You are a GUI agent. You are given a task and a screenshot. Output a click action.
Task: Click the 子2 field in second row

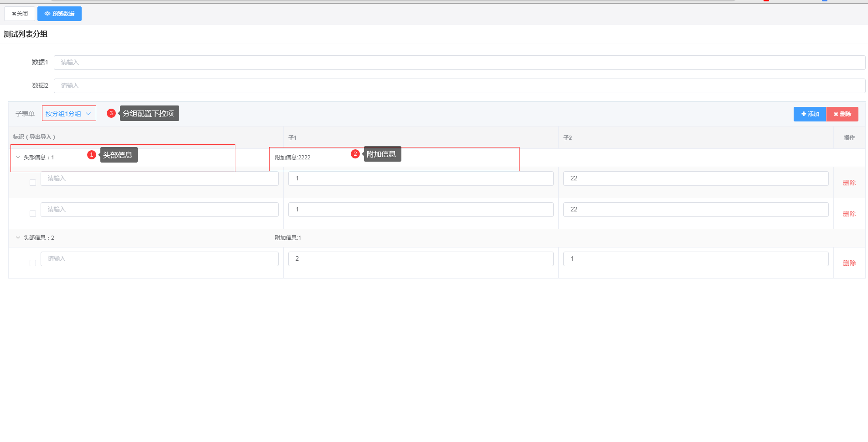696,210
